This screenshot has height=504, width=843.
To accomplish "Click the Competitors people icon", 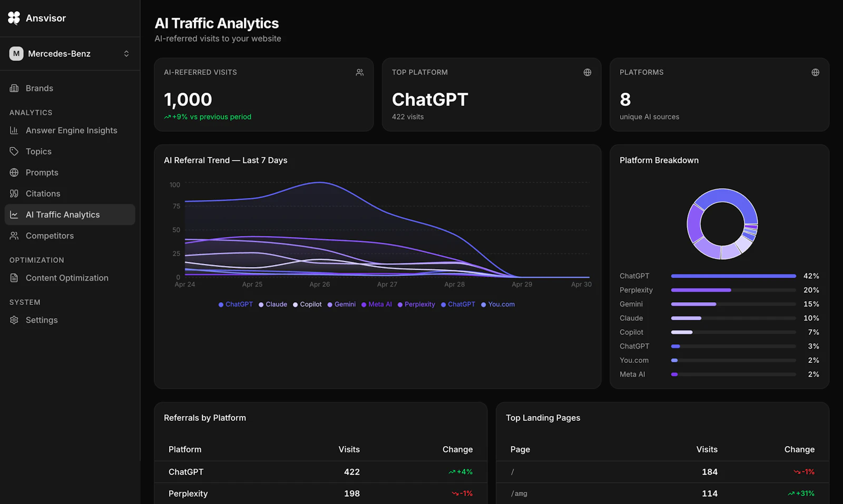I will tap(14, 236).
